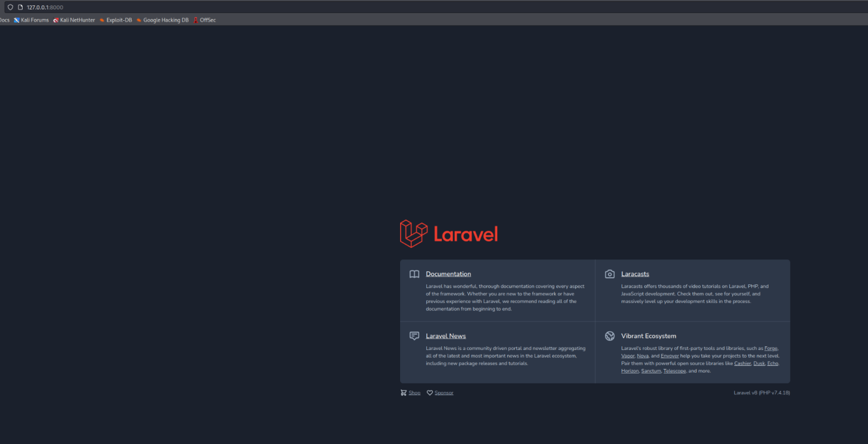Visit the Sponsor link

click(444, 393)
